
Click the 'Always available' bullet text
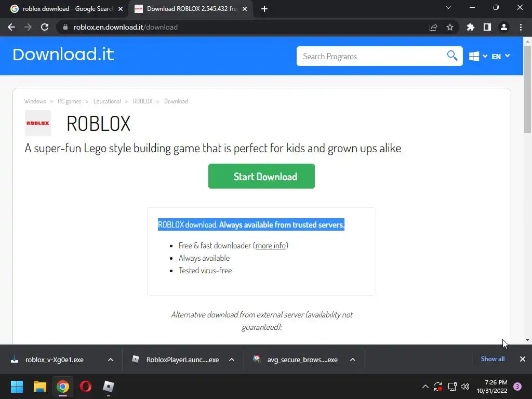[x=204, y=258]
